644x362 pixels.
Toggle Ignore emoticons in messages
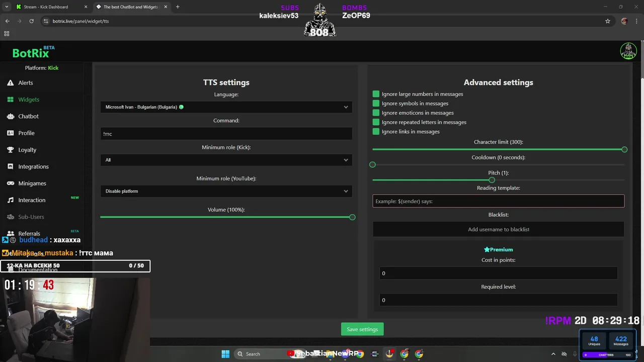[x=376, y=113]
